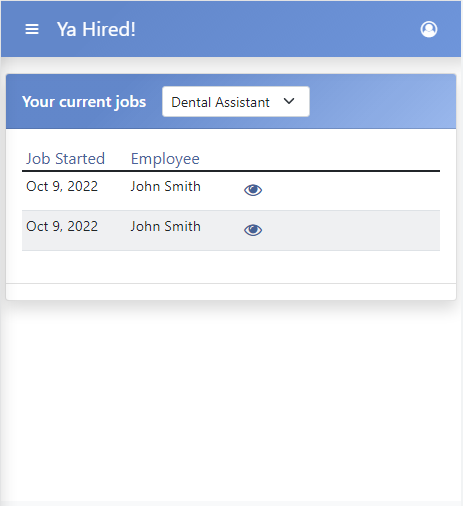The width and height of the screenshot is (463, 506).
Task: Sort by the Job Started column header
Action: point(65,159)
